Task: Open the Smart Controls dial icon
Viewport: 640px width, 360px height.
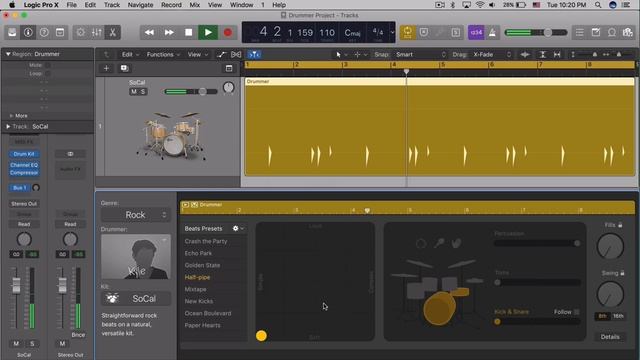Action: (x=80, y=32)
